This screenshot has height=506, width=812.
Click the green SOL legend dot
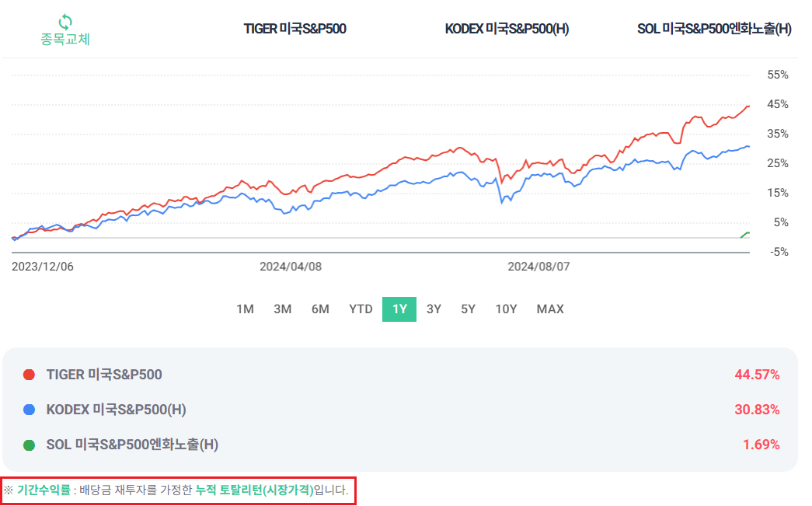pyautogui.click(x=29, y=445)
